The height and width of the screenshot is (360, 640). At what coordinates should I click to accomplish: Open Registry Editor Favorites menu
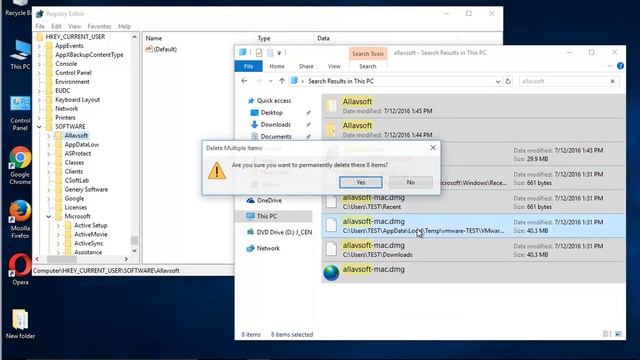[99, 26]
